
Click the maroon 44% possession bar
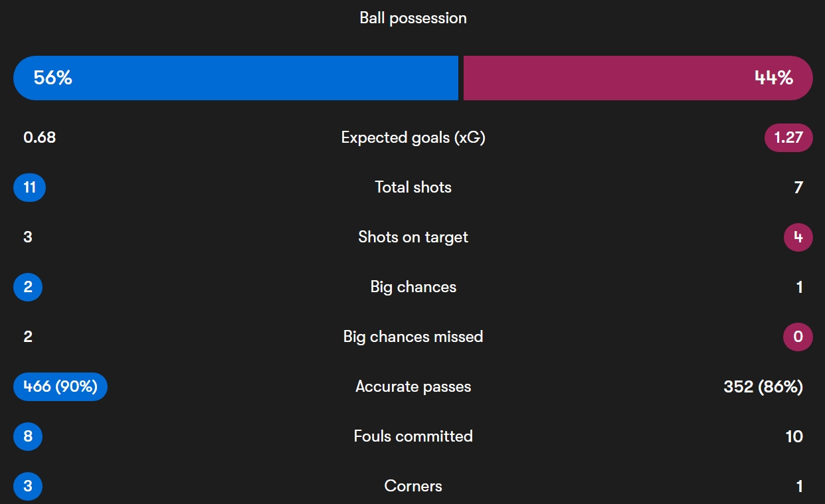(x=638, y=78)
